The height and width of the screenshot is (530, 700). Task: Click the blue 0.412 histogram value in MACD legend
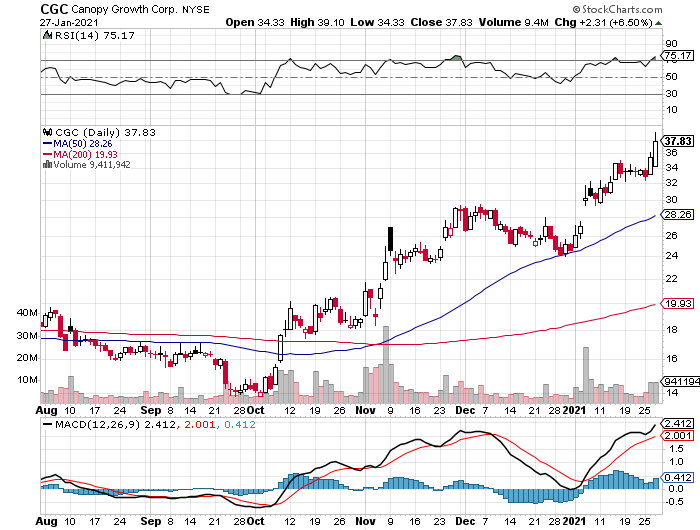[x=240, y=425]
